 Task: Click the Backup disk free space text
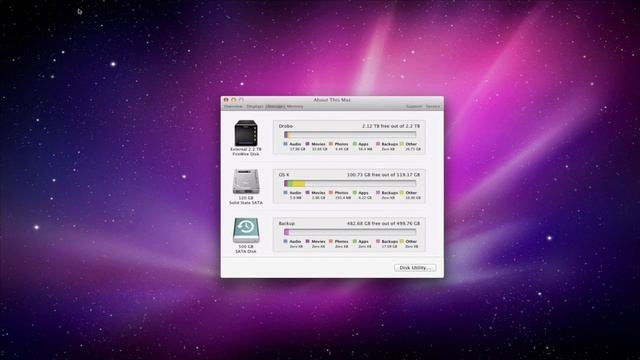pos(383,224)
